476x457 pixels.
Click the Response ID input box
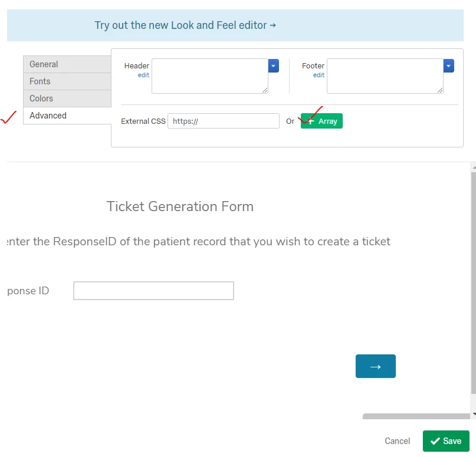click(x=153, y=290)
